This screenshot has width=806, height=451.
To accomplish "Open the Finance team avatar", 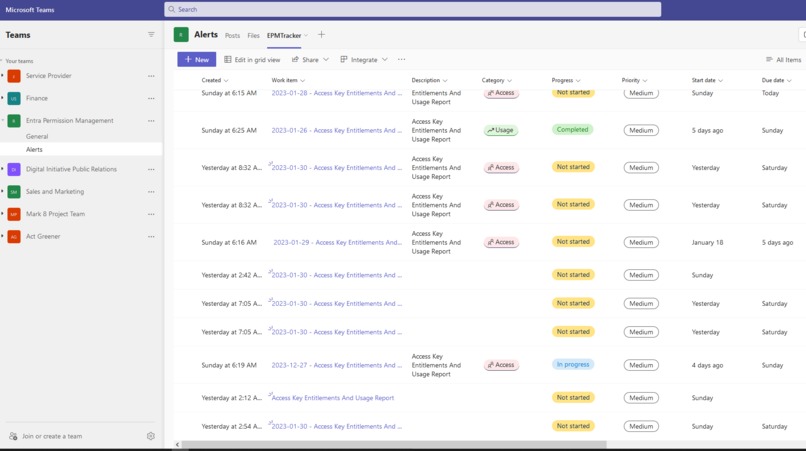I will click(x=14, y=98).
